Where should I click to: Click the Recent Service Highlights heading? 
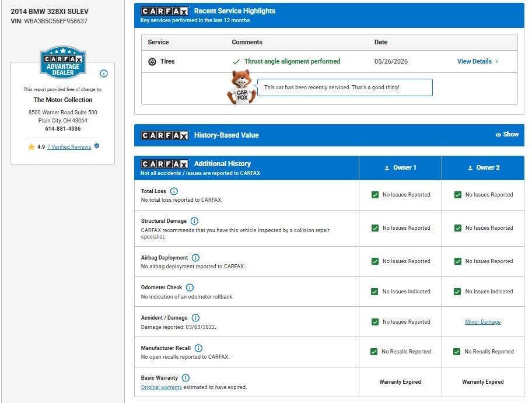(x=235, y=11)
